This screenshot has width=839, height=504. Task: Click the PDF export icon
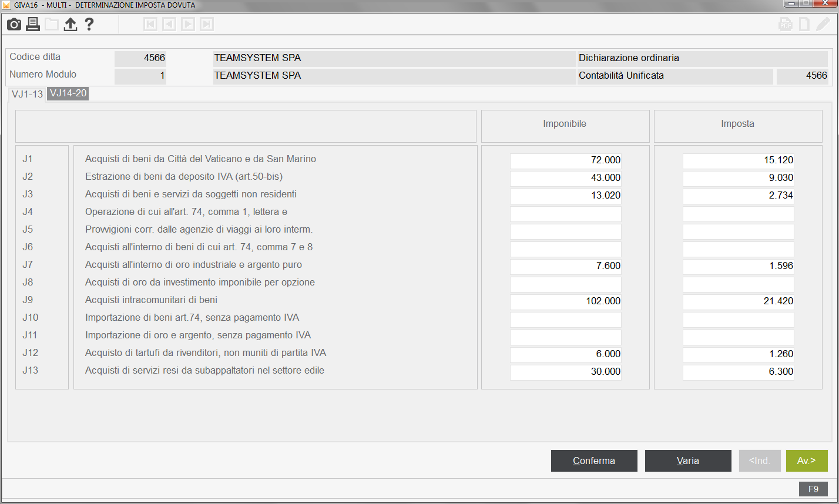coord(786,24)
